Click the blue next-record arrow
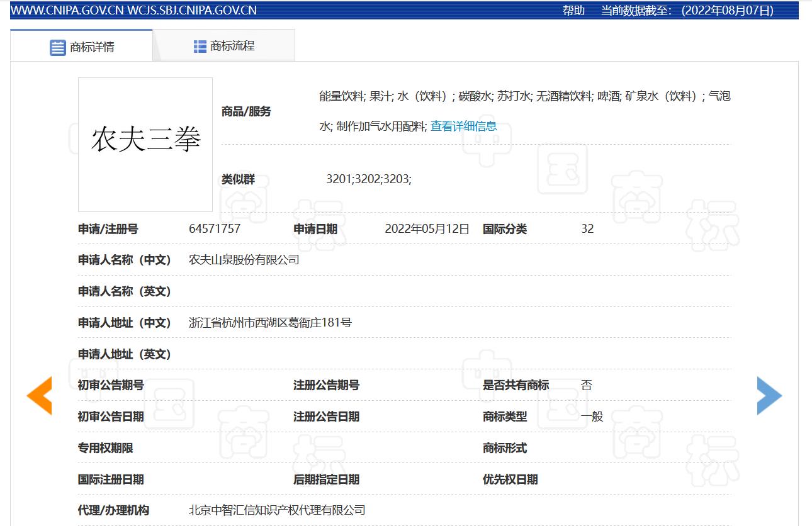Screen dimensions: 812x526 coord(769,396)
